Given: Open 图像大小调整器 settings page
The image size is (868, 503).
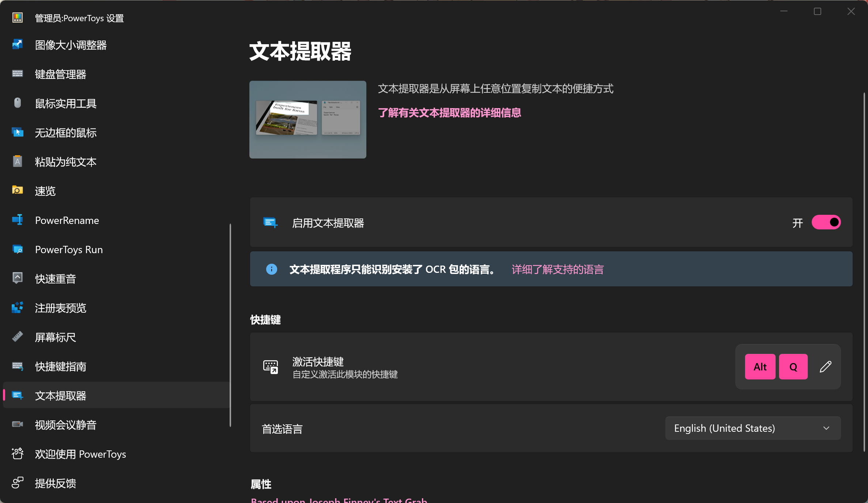Looking at the screenshot, I should tap(116, 45).
